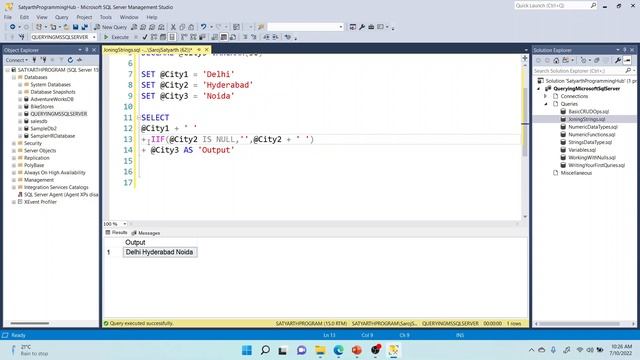Viewport: 640px width, 360px height.
Task: Click the Refresh icon in Object Explorer
Action: 70,60
